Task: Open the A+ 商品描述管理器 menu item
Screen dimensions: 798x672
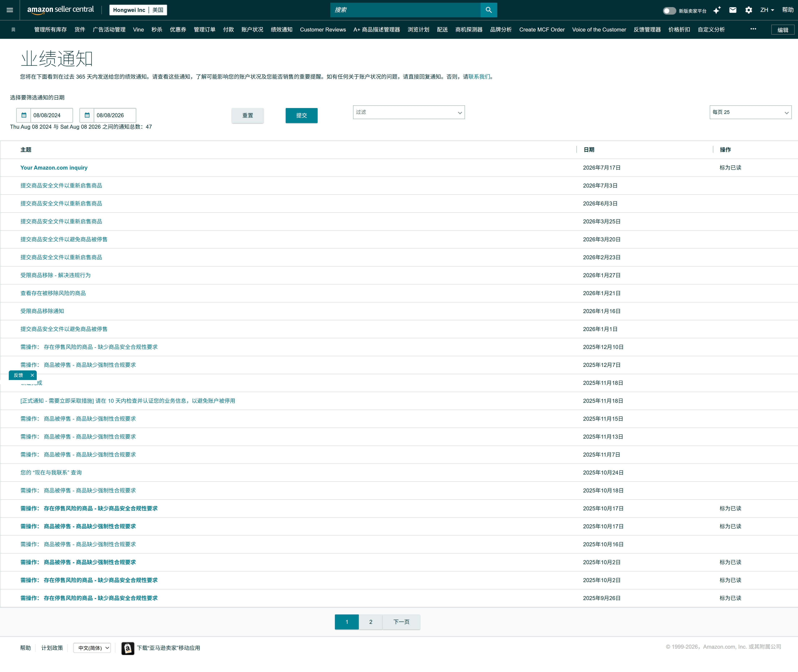Action: click(376, 30)
